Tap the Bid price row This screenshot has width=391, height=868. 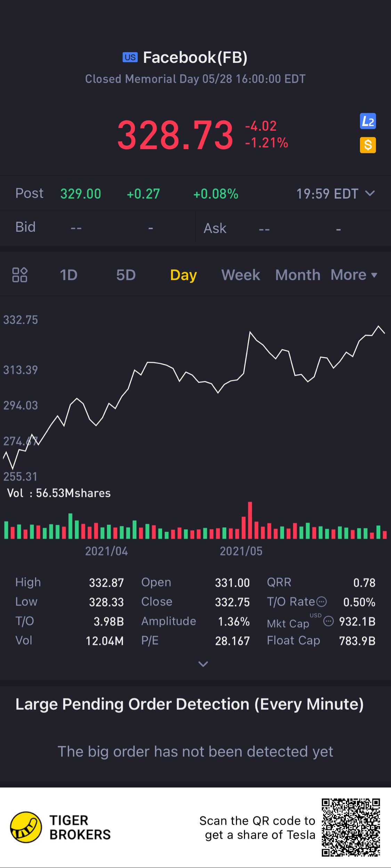point(97,228)
